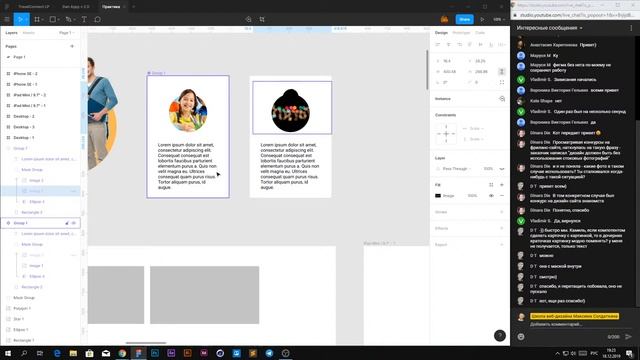Open chat three-dot options menu
Viewport: 640px width, 360px height.
631,28
